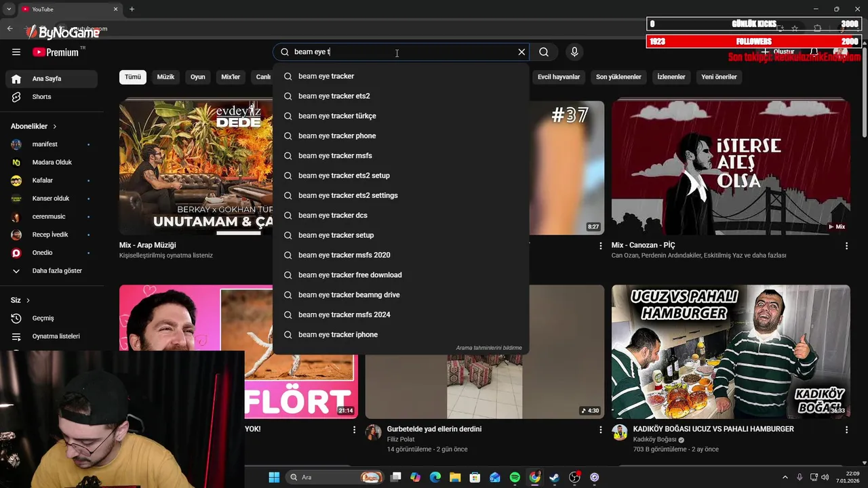
Task: Select 'beam eye tracker ets2 settings' suggestion
Action: [401, 195]
